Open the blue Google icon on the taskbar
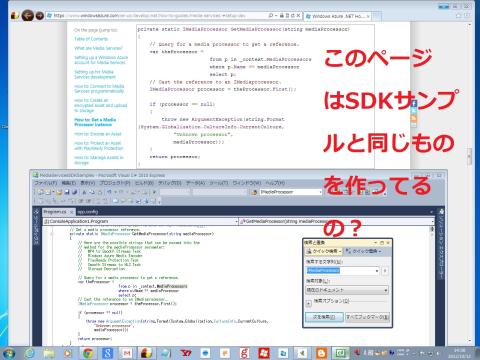 click(107, 353)
